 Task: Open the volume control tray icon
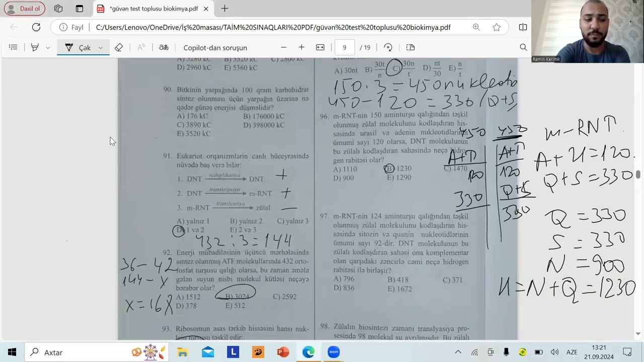[554, 352]
